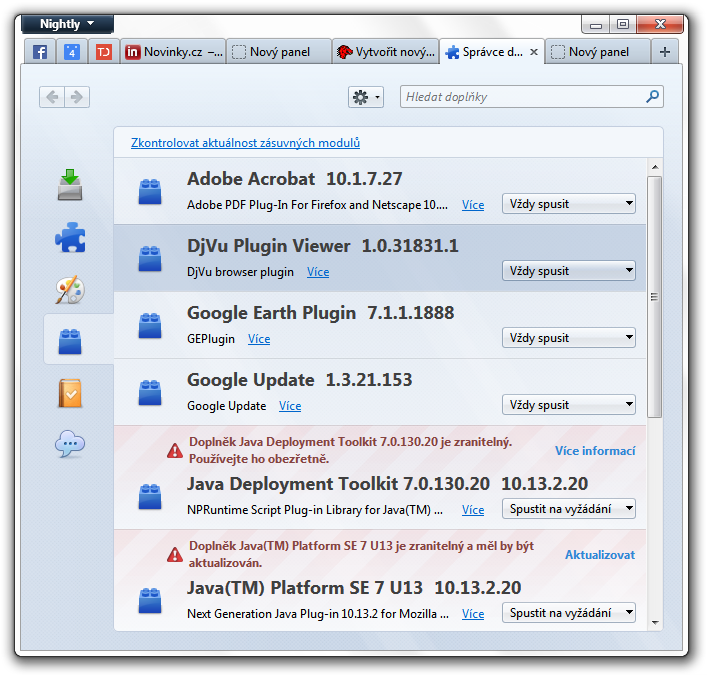The width and height of the screenshot is (707, 675).
Task: Click Zkontrolovat aktuálnost zásuvných modulů link
Action: pyautogui.click(x=245, y=143)
